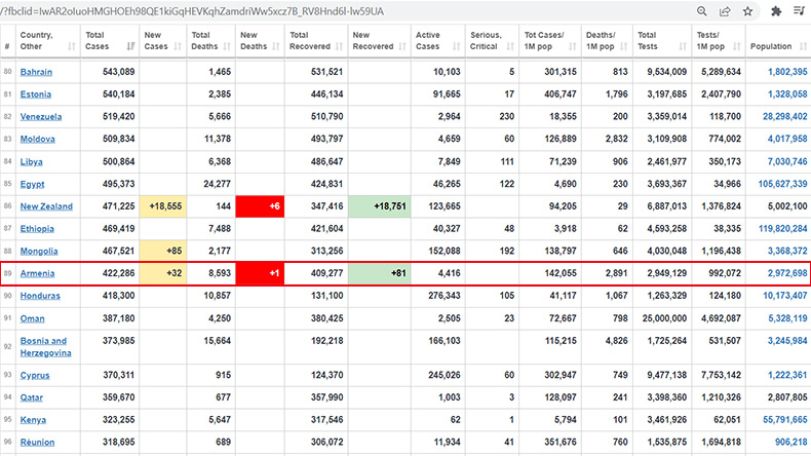Click Estonia population 1,328,058 link
Image resolution: width=811 pixels, height=456 pixels.
pyautogui.click(x=788, y=94)
